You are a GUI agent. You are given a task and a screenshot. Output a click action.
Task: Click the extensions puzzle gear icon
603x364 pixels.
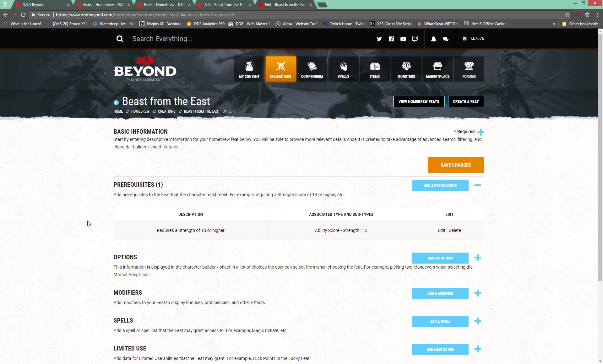tap(587, 15)
